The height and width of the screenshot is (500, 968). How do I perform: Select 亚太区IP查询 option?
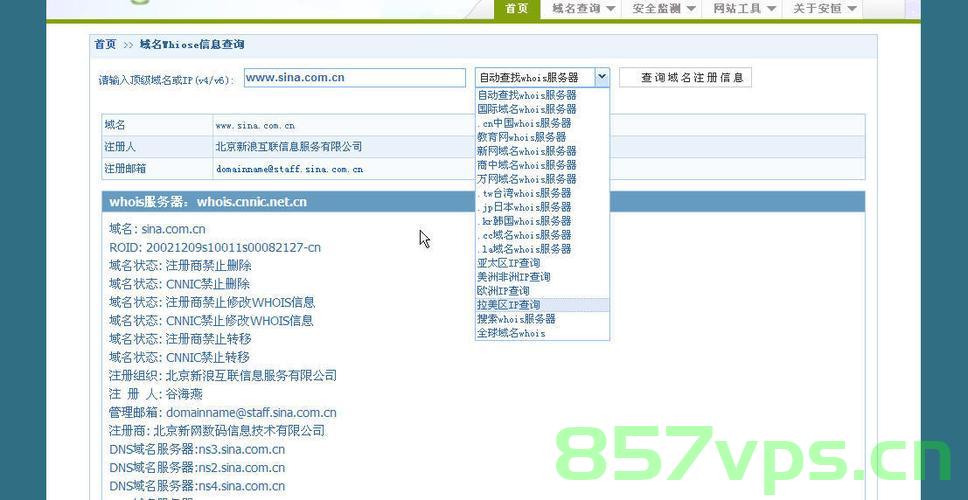(x=542, y=263)
